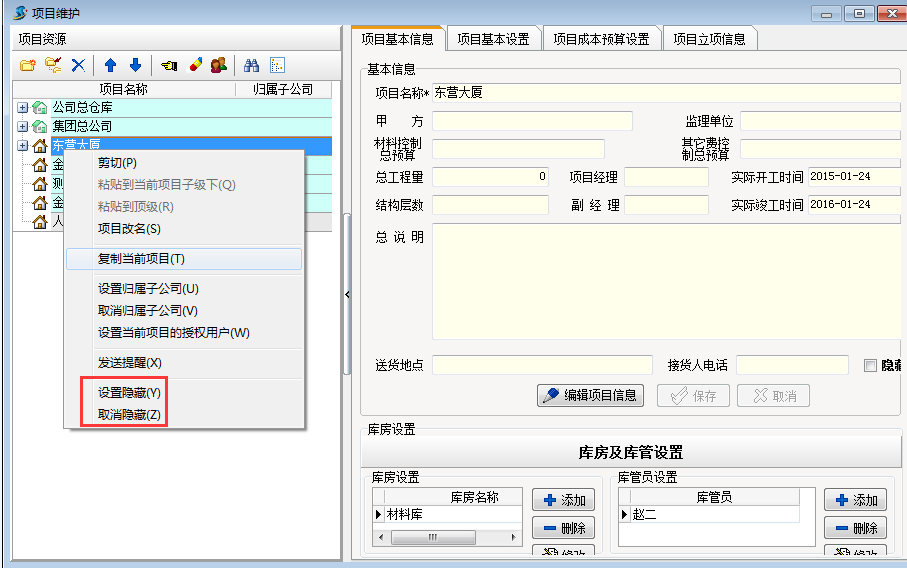
Task: Click the two-people users toolbar icon
Action: [218, 65]
